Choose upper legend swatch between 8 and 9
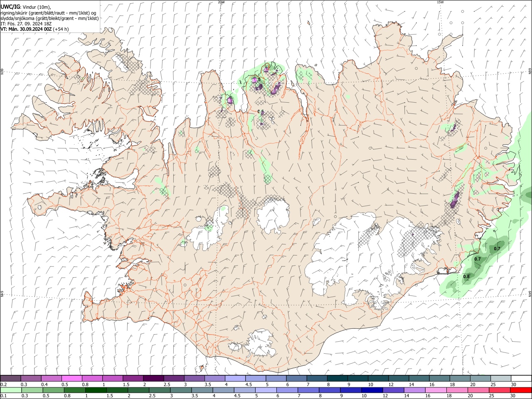This screenshot has height=399, width=532. [x=337, y=379]
